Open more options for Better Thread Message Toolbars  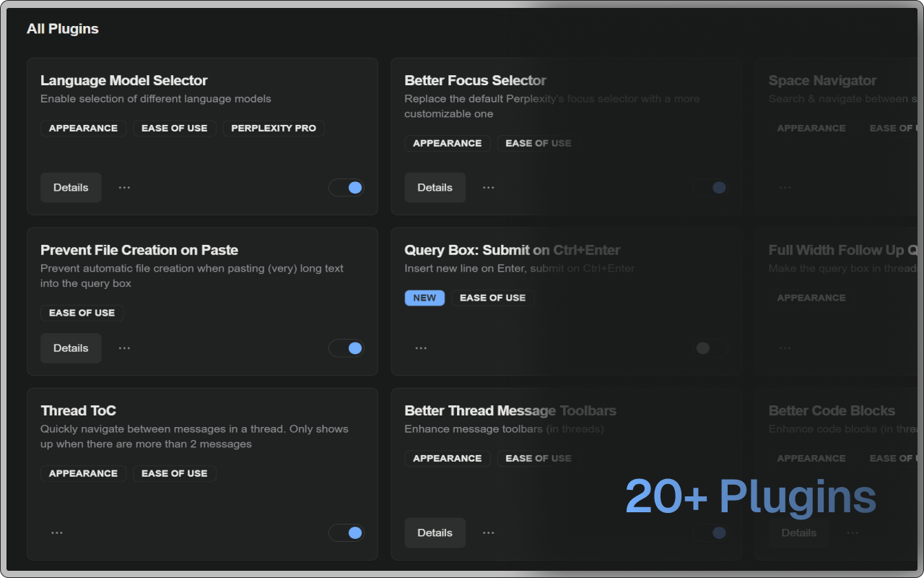click(x=489, y=533)
